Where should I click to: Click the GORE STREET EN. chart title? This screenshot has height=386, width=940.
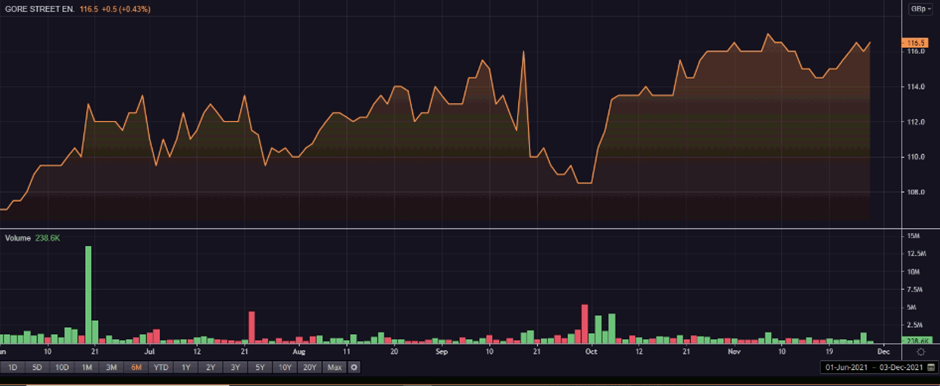pos(40,10)
